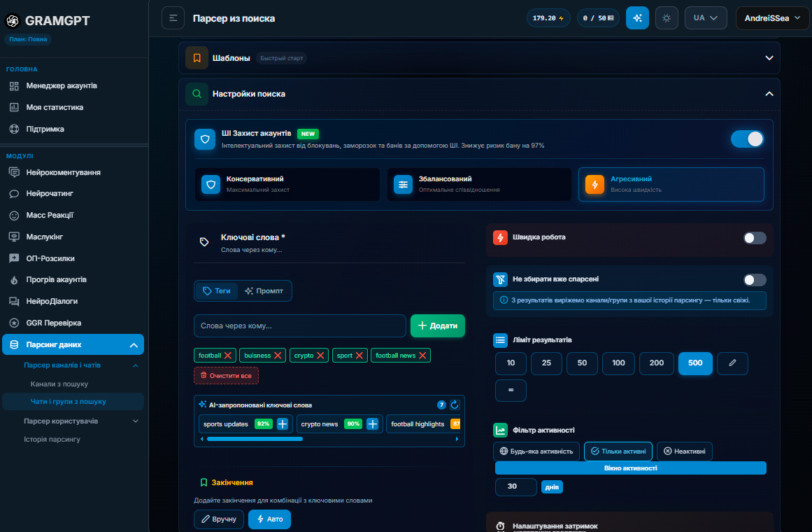This screenshot has height=532, width=812.
Task: Enable the Швидка робота toggle
Action: tap(755, 238)
